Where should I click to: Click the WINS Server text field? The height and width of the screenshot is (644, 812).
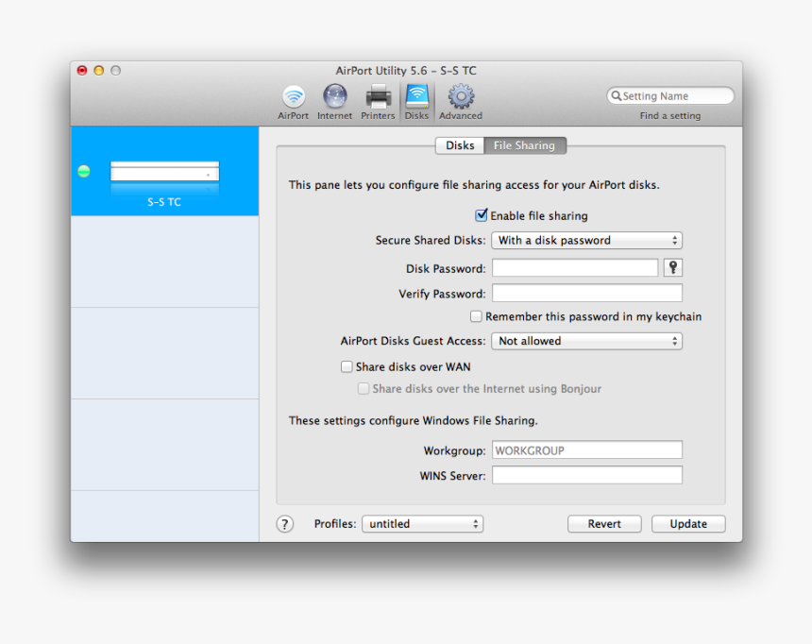pos(586,475)
